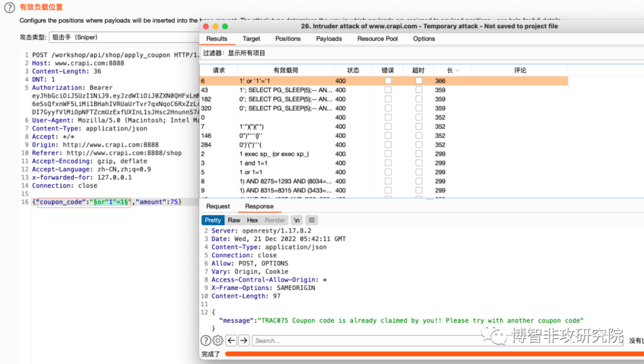Sort by the 评论 column header

520,70
